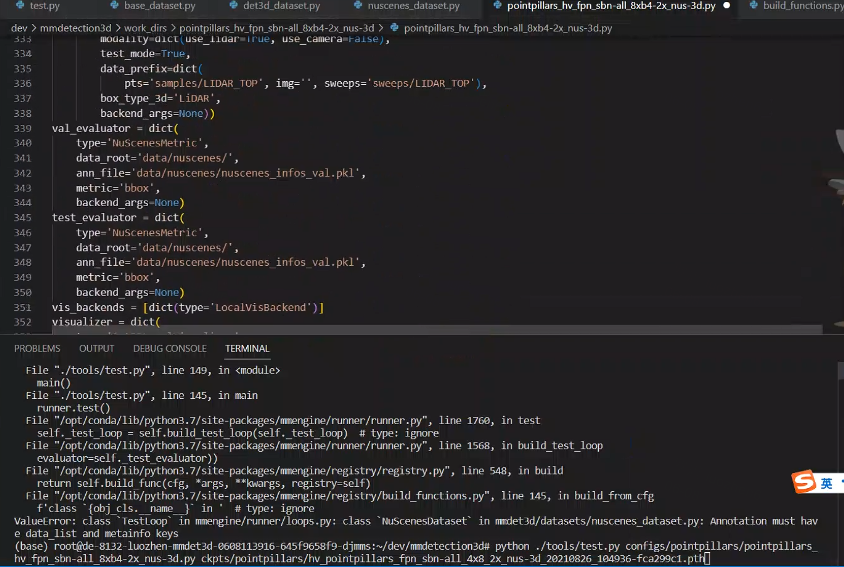The image size is (844, 567).
Task: Select the TERMINAL panel tab
Action: pos(247,349)
